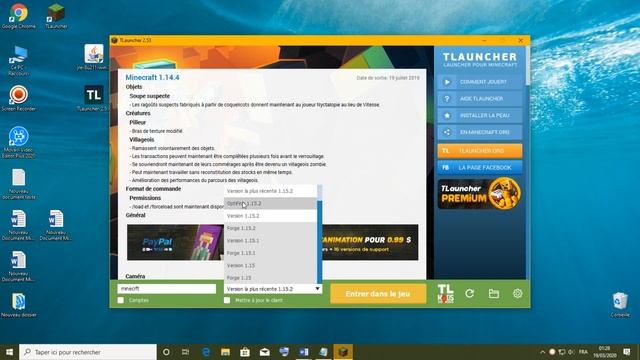
Task: Click the username field containing minecrft
Action: coord(167,289)
